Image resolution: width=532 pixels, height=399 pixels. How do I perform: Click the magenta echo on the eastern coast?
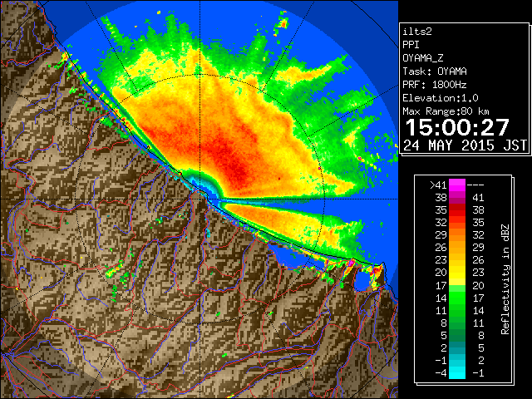pyautogui.click(x=351, y=263)
